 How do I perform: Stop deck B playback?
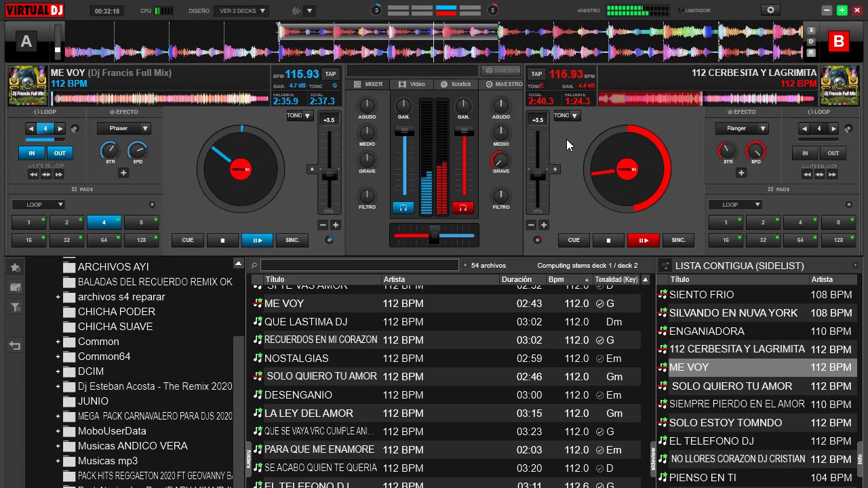(x=608, y=240)
